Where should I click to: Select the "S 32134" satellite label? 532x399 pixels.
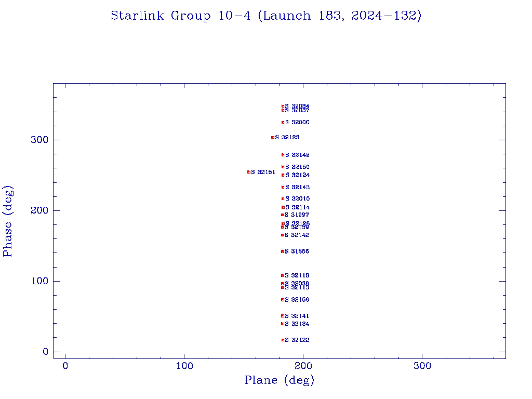pyautogui.click(x=297, y=324)
